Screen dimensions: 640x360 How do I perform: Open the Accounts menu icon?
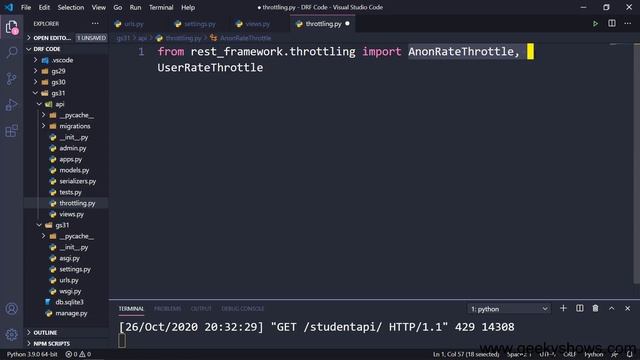click(x=12, y=309)
